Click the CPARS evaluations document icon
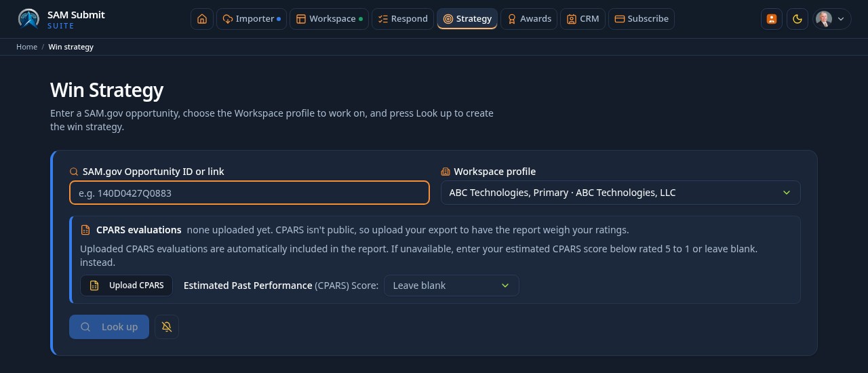Screen dimensions: 868x373 85,230
